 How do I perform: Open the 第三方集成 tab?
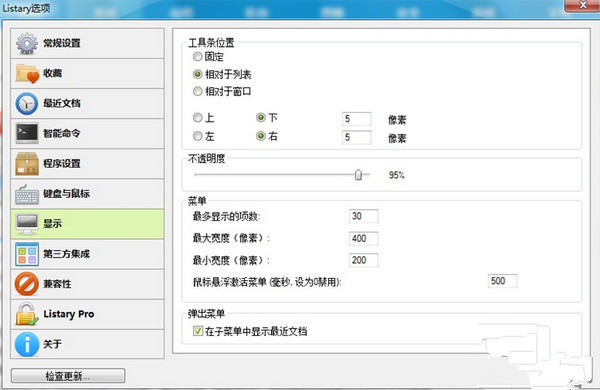pos(87,254)
